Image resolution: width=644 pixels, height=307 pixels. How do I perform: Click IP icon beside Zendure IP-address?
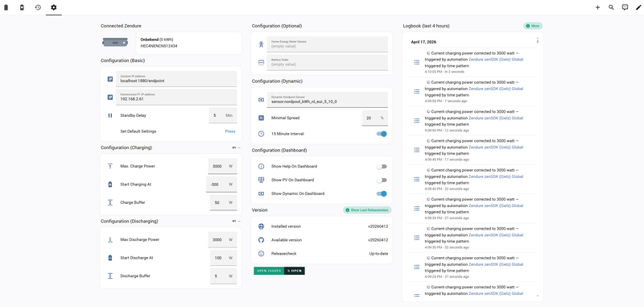click(x=110, y=79)
